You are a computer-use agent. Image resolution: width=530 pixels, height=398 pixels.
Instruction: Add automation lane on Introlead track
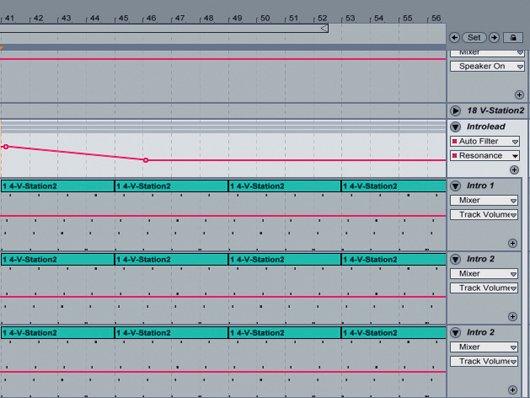point(514,170)
